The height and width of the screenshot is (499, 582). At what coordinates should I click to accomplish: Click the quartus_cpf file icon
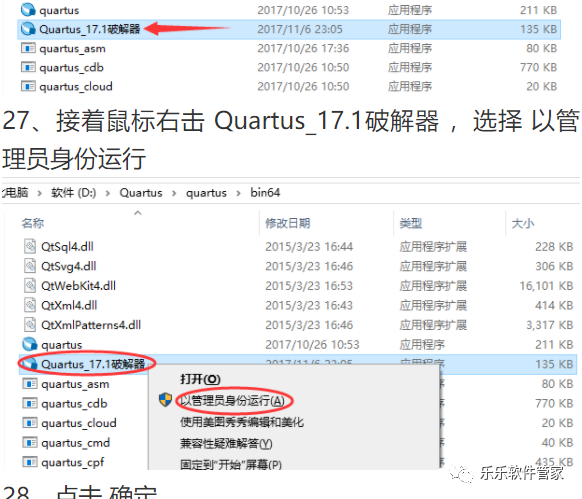click(x=30, y=462)
